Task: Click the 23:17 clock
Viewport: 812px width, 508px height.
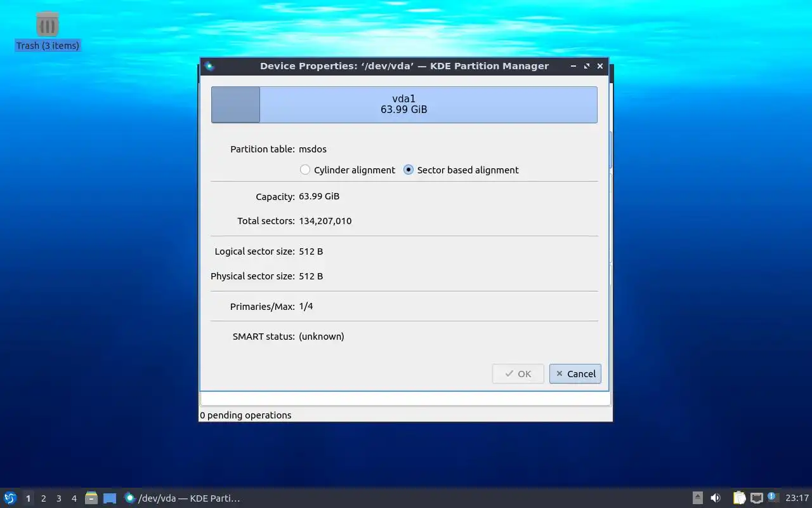Action: point(797,498)
